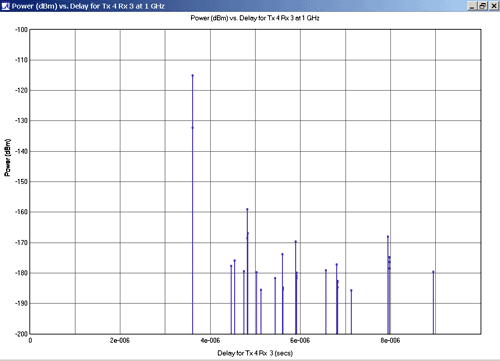Close the Power vs. Delay window
The image size is (500, 361).
coord(493,6)
